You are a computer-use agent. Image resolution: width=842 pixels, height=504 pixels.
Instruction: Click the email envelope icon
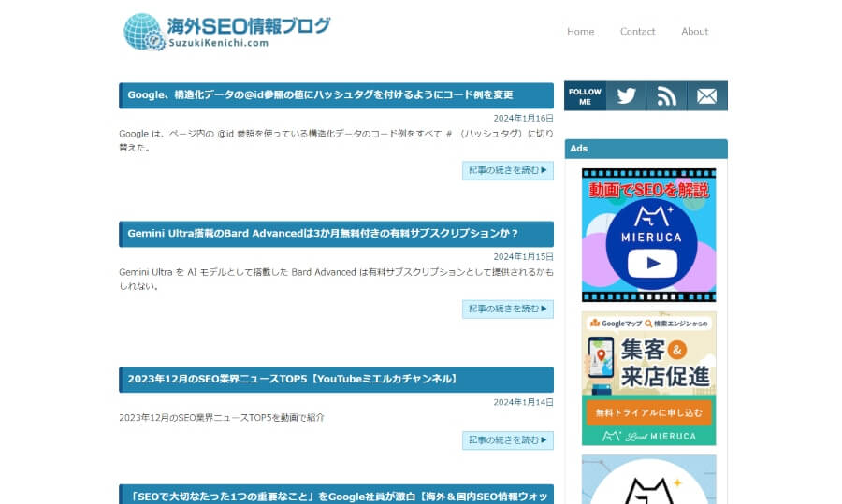click(707, 96)
